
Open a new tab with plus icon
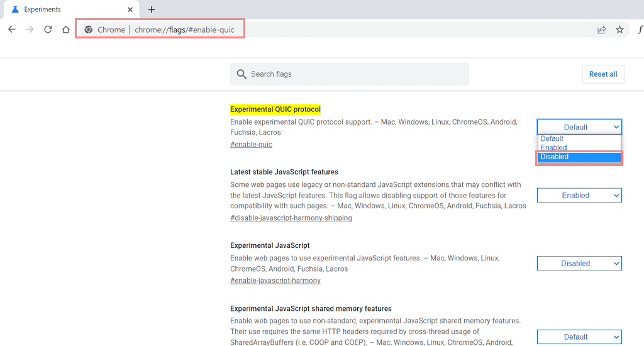[x=152, y=9]
